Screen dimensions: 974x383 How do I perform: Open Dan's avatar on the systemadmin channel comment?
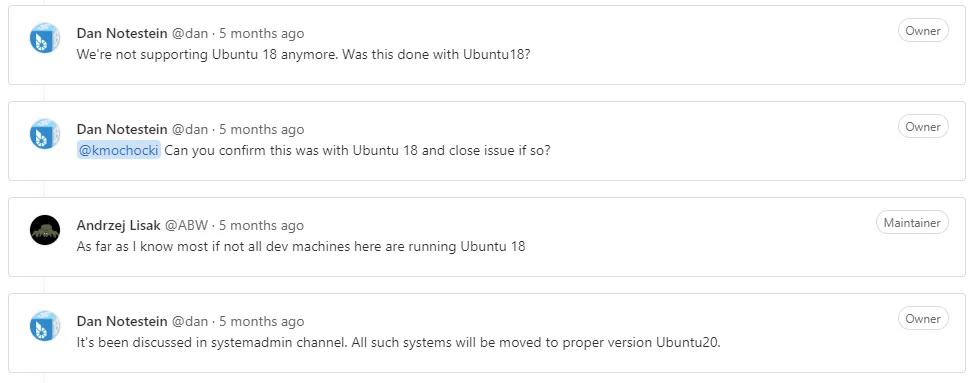coord(45,326)
